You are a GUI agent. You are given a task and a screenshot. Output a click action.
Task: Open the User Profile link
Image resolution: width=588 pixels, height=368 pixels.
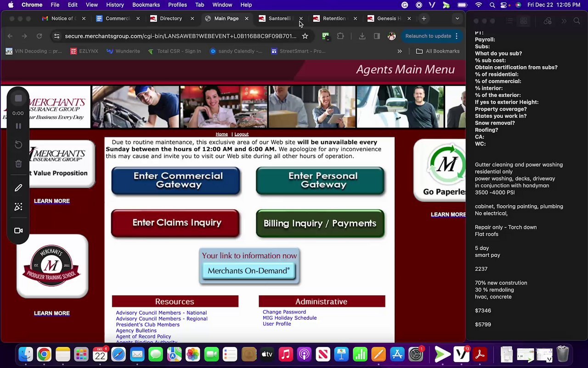point(277,324)
